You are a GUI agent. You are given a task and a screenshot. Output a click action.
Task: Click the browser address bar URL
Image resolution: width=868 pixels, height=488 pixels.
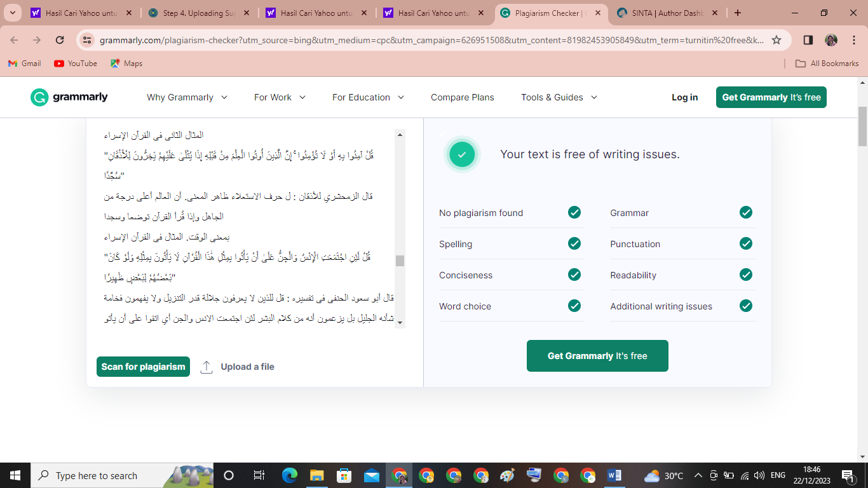(432, 40)
